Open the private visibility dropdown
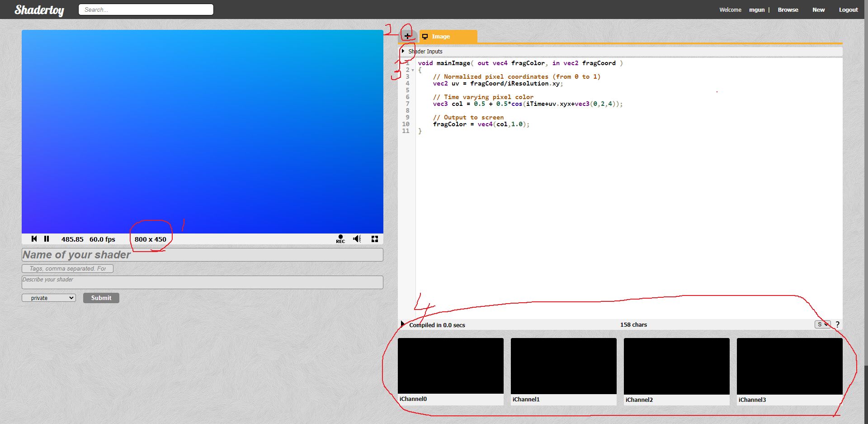The height and width of the screenshot is (424, 868). click(x=49, y=298)
